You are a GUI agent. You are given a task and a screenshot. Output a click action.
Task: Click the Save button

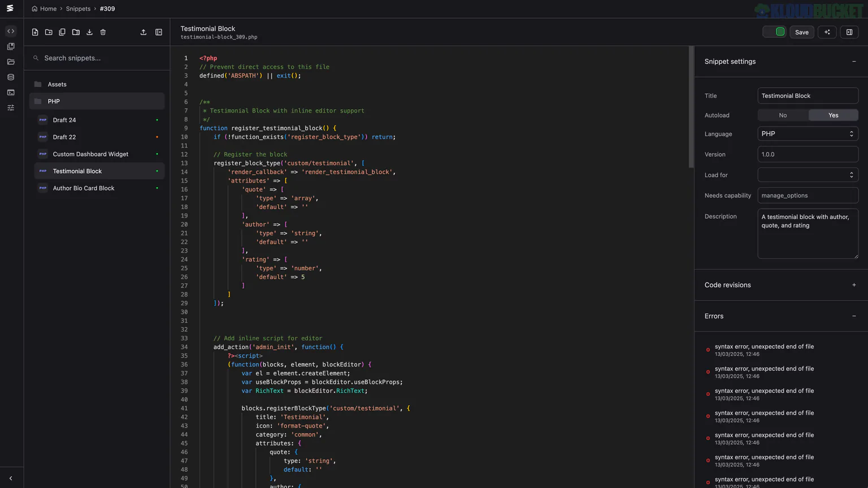[801, 32]
